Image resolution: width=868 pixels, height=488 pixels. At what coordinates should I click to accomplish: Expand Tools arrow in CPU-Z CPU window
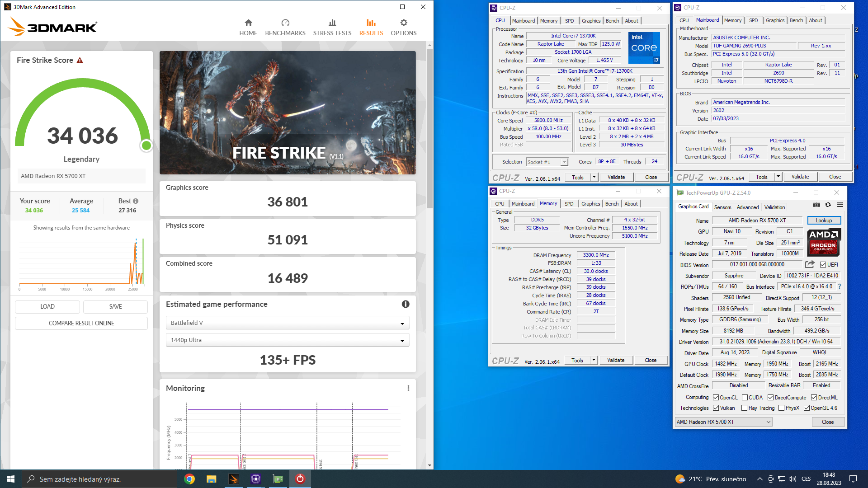(x=594, y=177)
